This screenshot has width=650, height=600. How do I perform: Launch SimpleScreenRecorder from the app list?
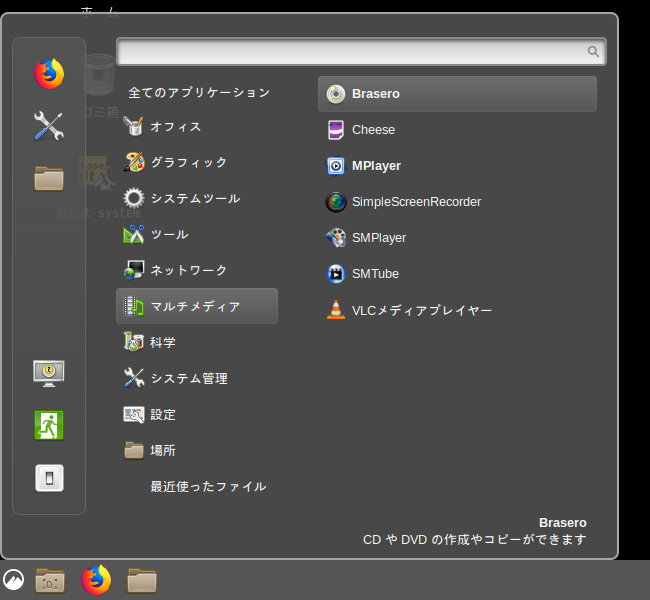[457, 202]
